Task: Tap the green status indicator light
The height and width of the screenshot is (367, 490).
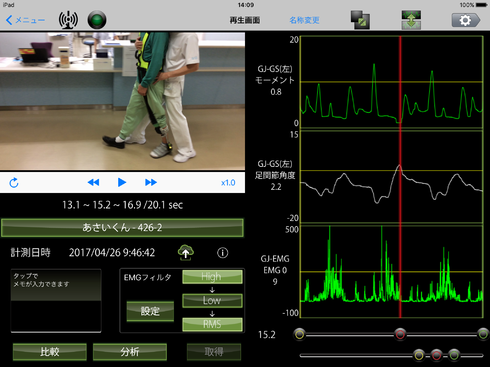Action: coord(97,20)
